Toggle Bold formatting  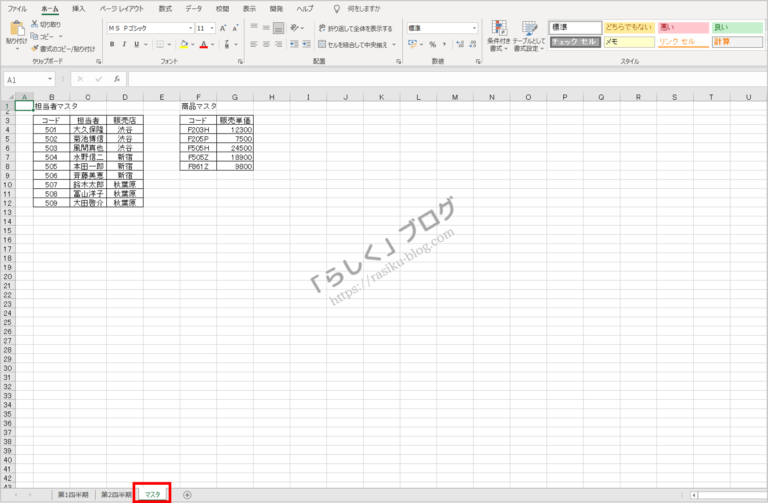click(x=112, y=45)
